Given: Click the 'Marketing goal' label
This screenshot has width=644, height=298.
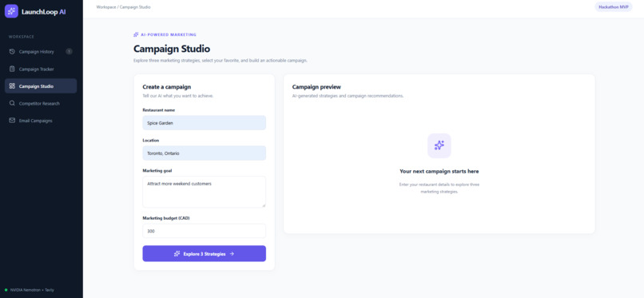Looking at the screenshot, I should [x=157, y=171].
